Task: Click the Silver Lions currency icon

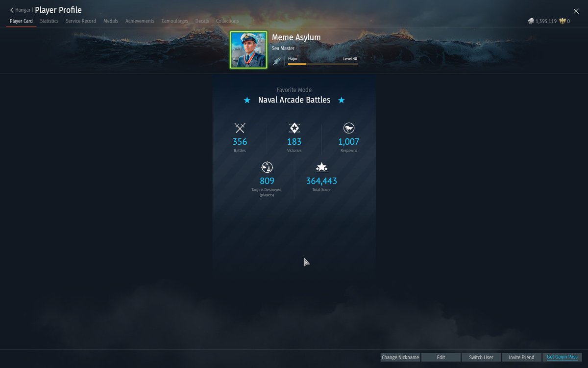Action: (531, 21)
